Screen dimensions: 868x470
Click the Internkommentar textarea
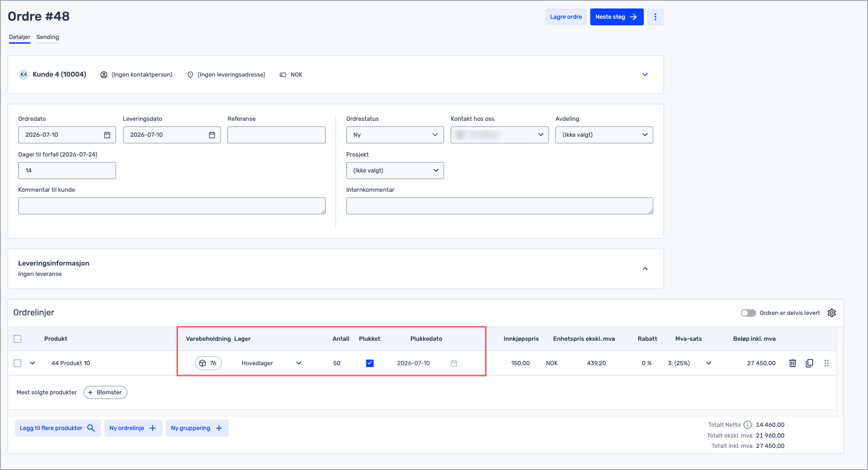coord(500,206)
